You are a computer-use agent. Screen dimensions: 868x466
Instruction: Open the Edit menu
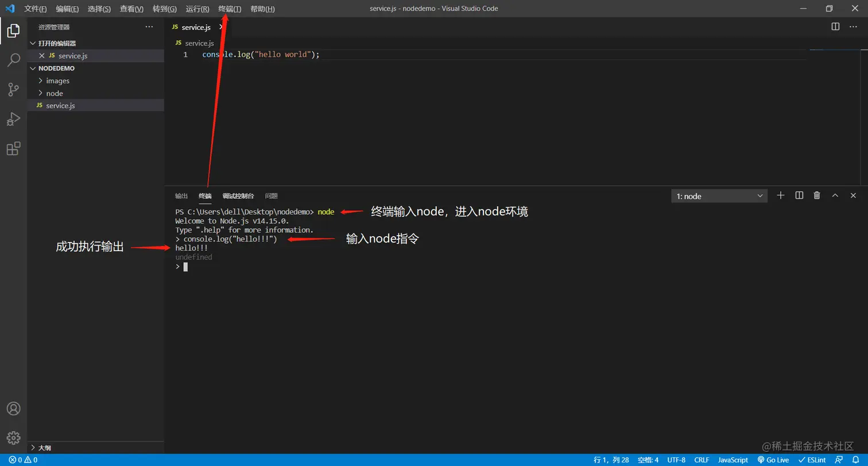[x=68, y=9]
